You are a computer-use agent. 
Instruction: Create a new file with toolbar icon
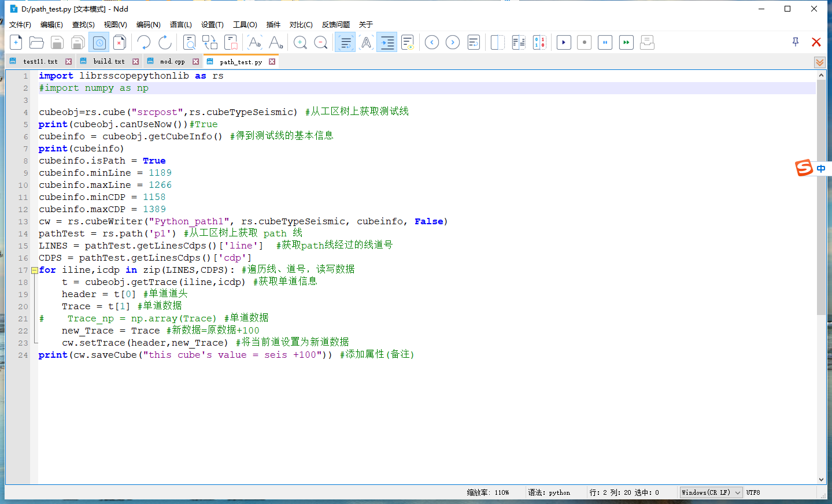click(x=16, y=42)
